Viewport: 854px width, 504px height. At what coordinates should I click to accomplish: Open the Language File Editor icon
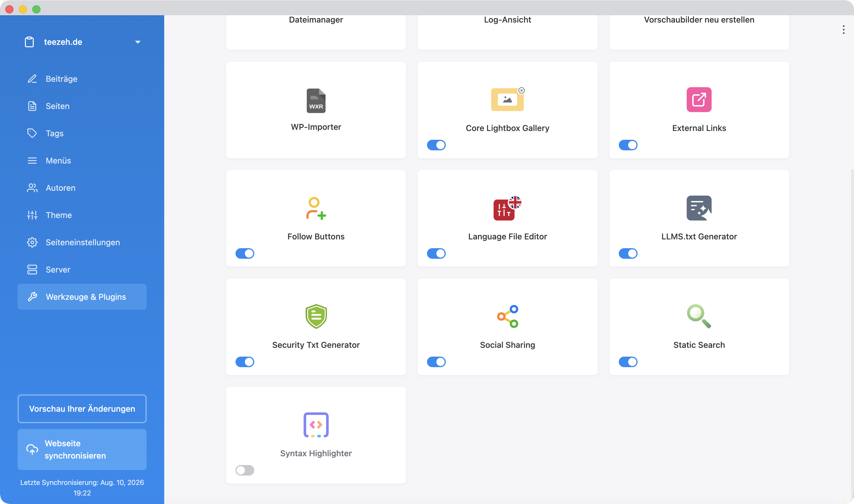tap(507, 208)
